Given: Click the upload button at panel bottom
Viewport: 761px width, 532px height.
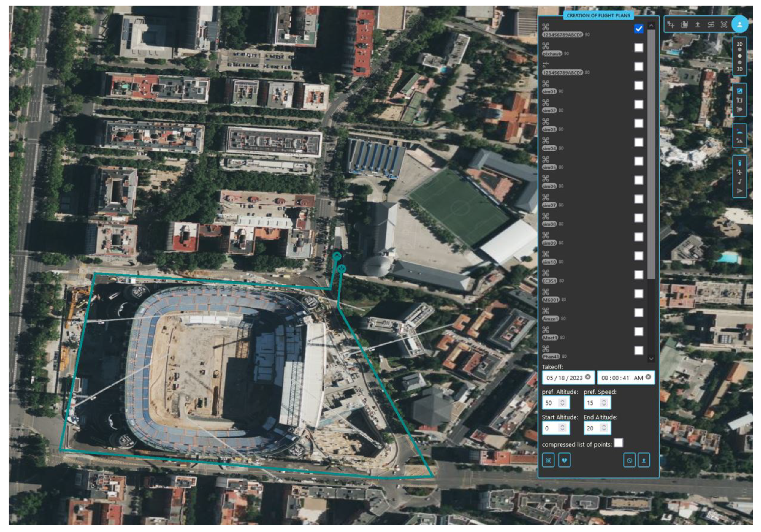Looking at the screenshot, I should click(x=644, y=460).
